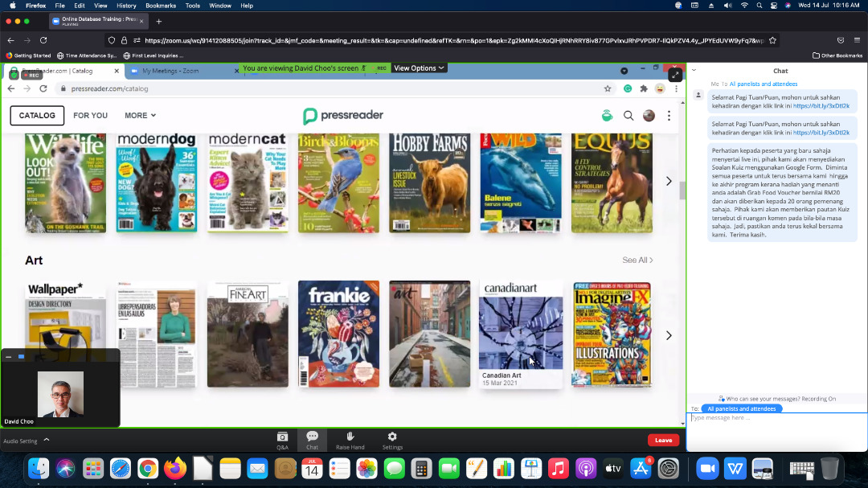Open System Preferences from the Dock

[669, 469]
